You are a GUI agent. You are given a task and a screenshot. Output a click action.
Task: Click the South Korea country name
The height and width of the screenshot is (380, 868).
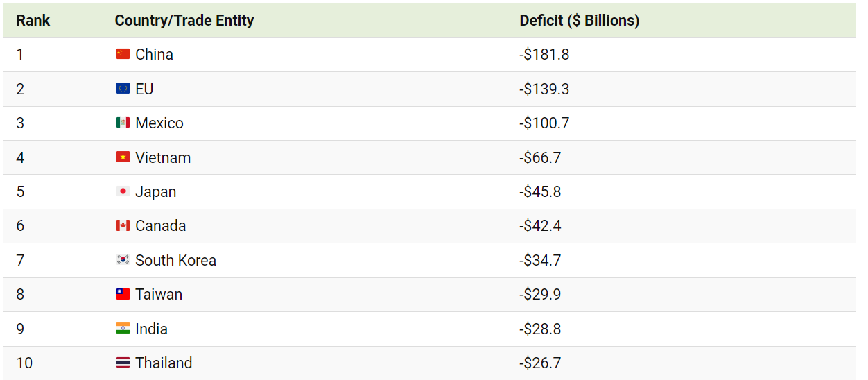(175, 260)
